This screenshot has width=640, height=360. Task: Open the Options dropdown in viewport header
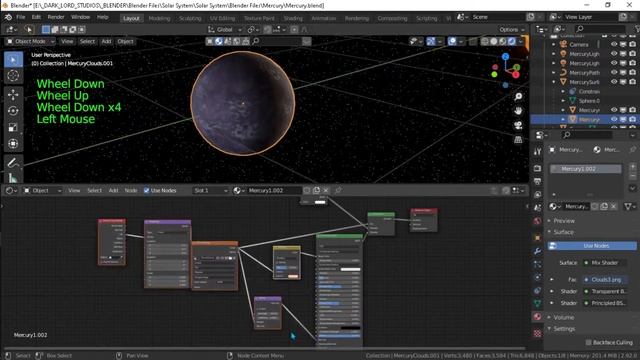(x=511, y=29)
